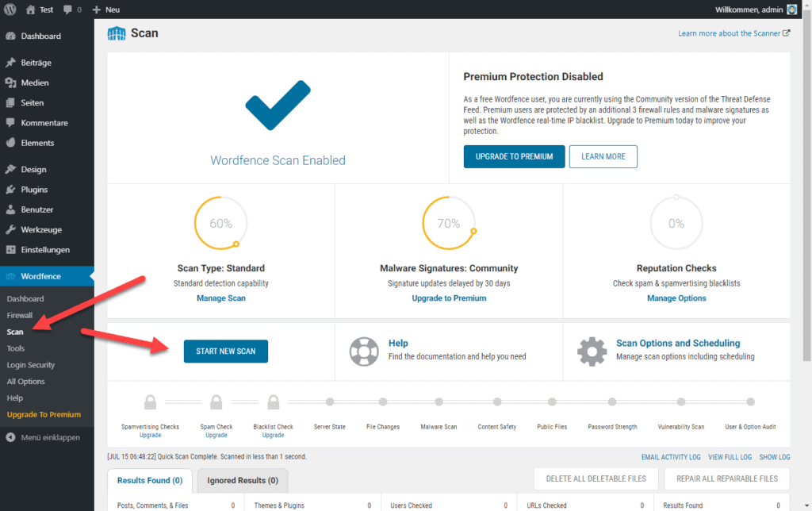Open the Tools submenu item
Screen dimensions: 812x511
click(x=16, y=349)
